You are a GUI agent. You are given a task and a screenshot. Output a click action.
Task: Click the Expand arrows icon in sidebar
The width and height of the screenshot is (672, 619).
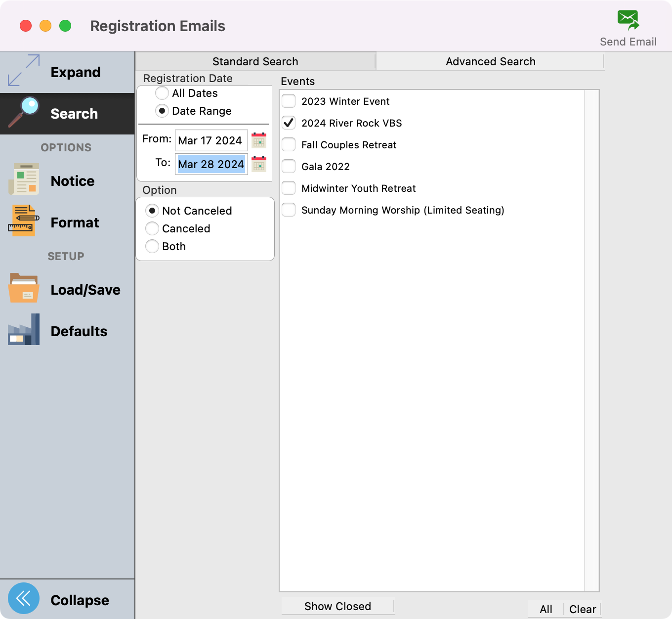point(24,70)
